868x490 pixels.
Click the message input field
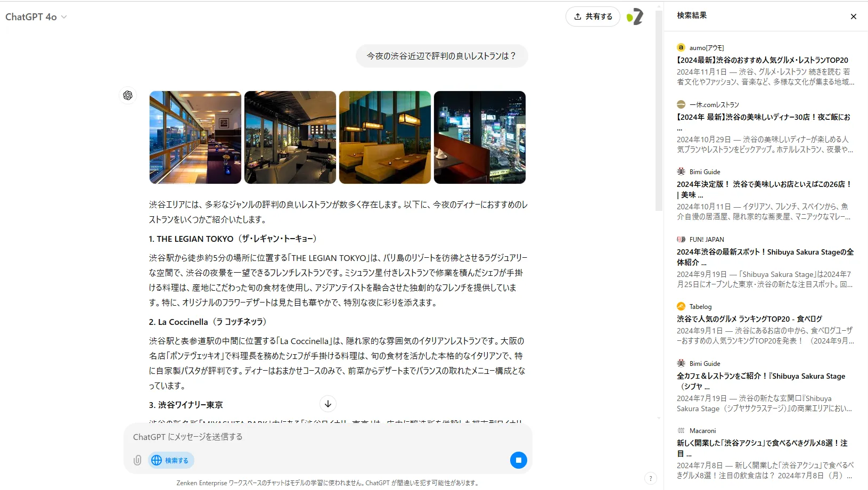tap(327, 437)
